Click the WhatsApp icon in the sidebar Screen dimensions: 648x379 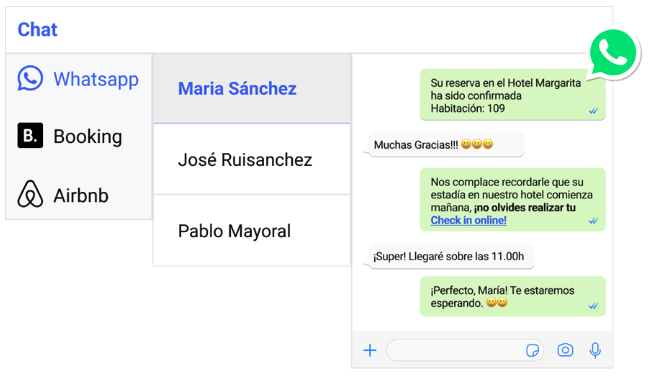click(x=30, y=78)
